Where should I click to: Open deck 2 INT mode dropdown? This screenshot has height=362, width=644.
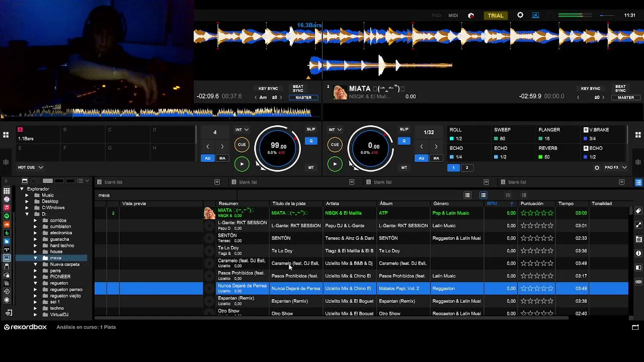pyautogui.click(x=335, y=130)
